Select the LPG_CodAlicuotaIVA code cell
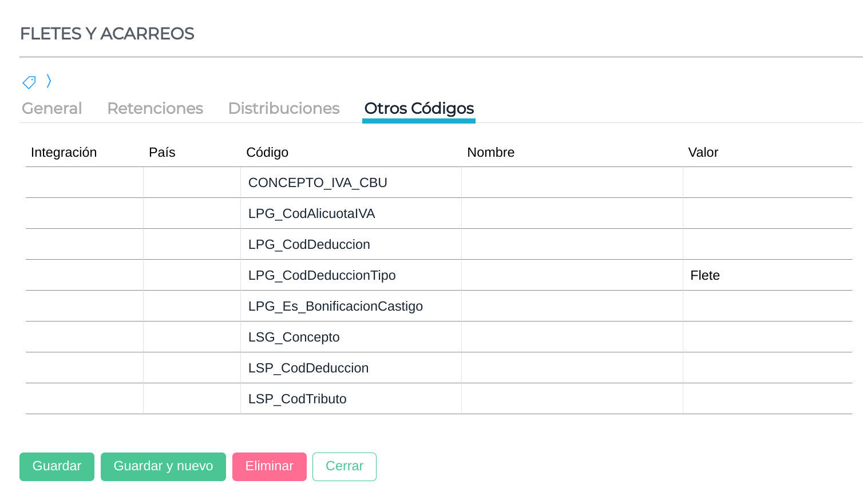This screenshot has width=863, height=504. click(x=351, y=213)
